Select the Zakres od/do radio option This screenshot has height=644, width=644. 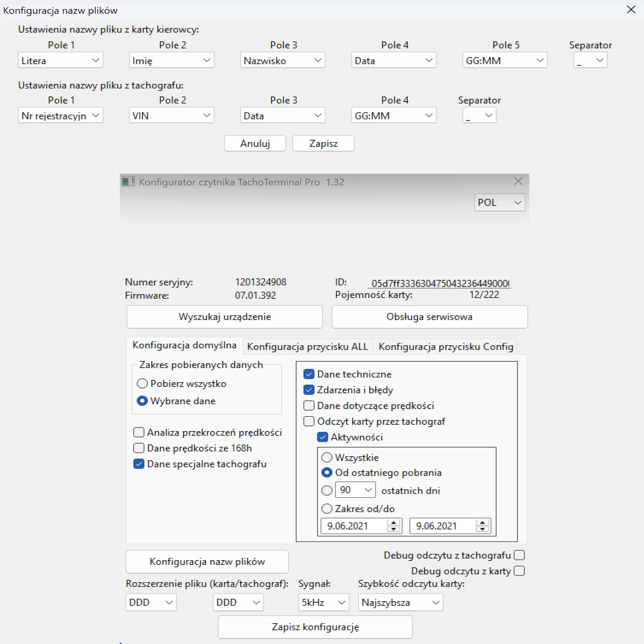[x=327, y=509]
